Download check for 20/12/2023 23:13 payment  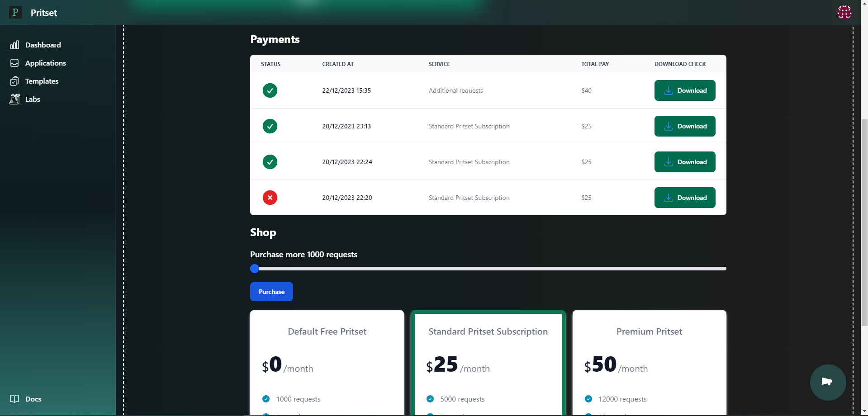point(684,126)
